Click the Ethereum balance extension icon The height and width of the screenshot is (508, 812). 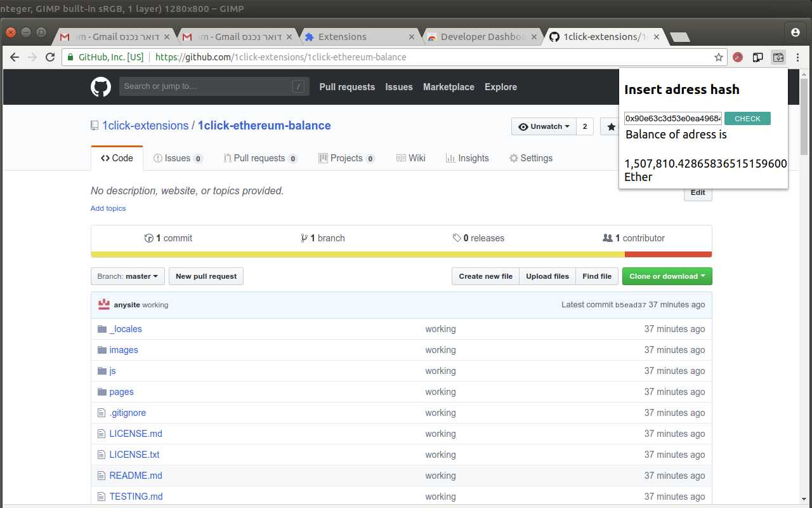coord(778,57)
